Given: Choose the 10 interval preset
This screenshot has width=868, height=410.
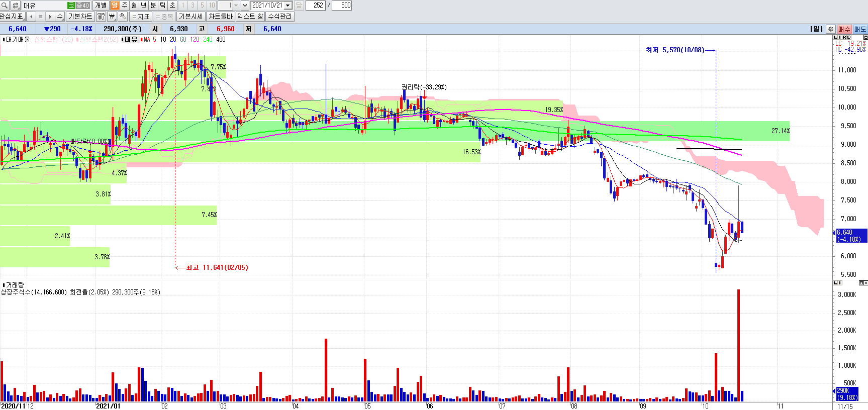Looking at the screenshot, I should coord(212,5).
